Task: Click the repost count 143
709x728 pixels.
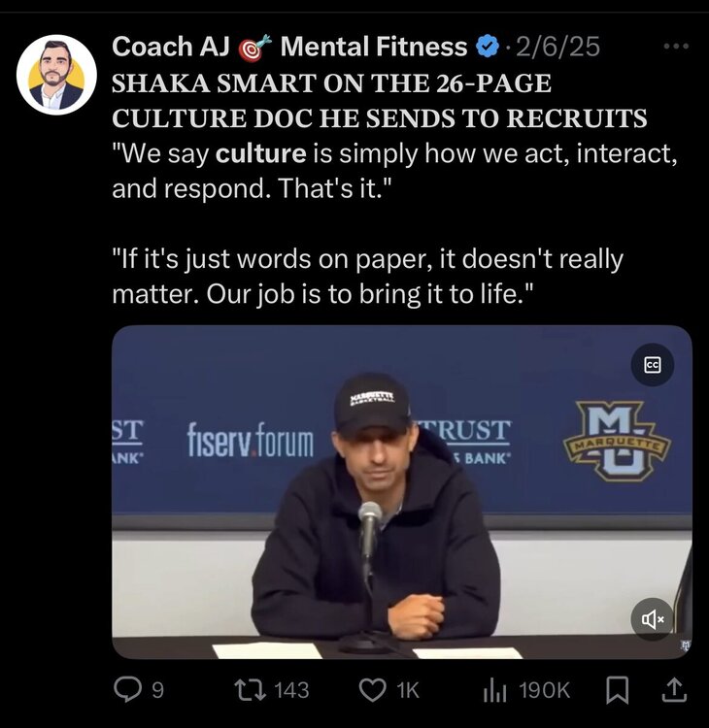Action: coord(291,689)
